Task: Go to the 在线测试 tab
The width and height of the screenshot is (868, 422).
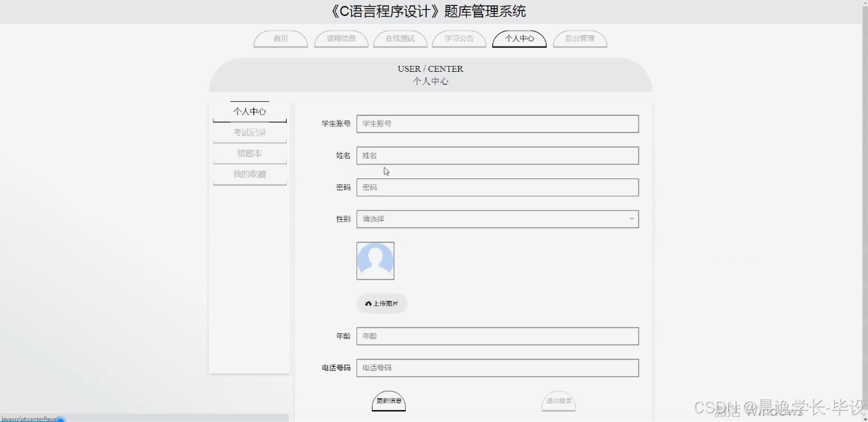Action: [400, 39]
